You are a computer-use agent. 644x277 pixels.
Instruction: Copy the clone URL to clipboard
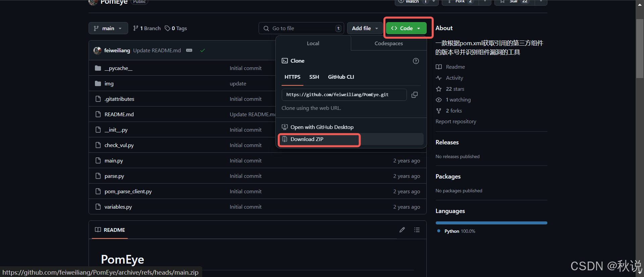(415, 95)
